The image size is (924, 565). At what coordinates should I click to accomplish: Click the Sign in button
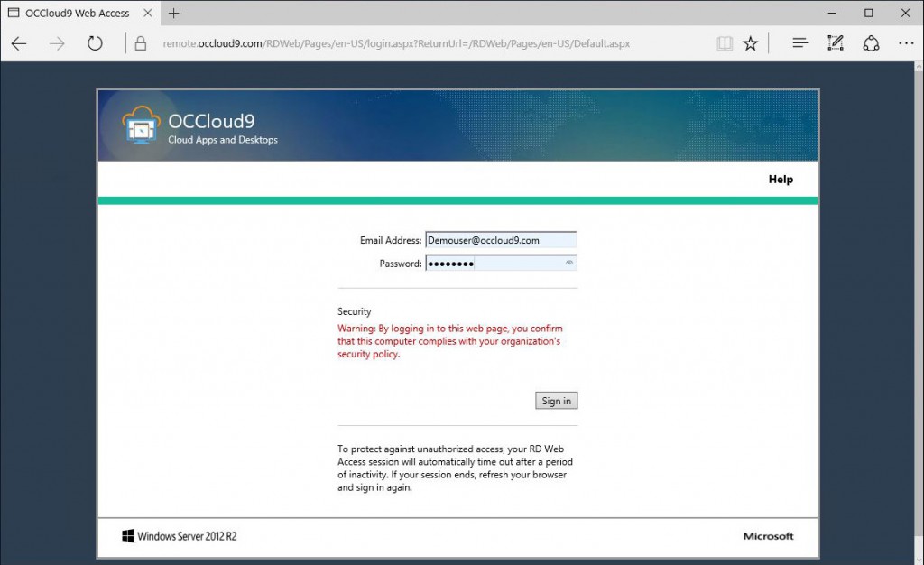click(556, 401)
